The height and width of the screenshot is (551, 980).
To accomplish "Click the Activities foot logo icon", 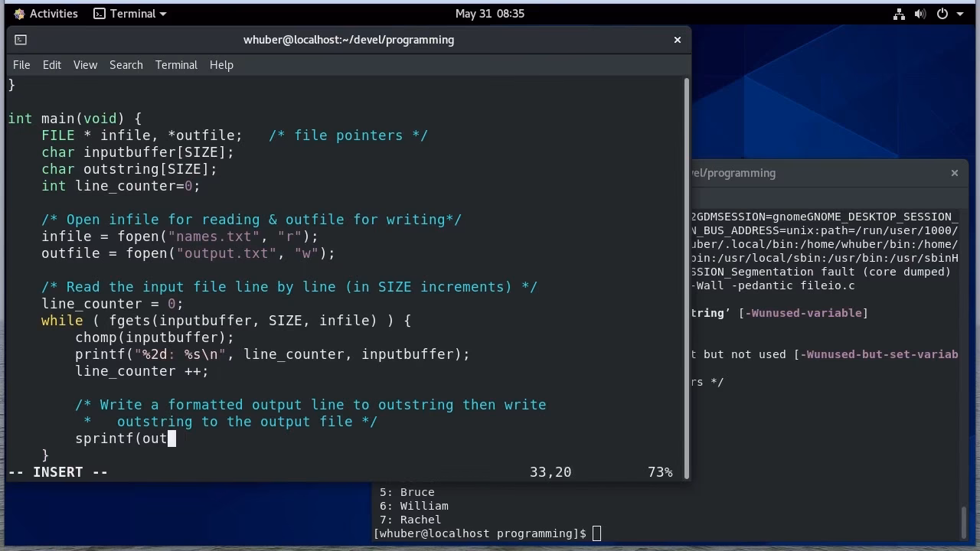I will pos(19,14).
